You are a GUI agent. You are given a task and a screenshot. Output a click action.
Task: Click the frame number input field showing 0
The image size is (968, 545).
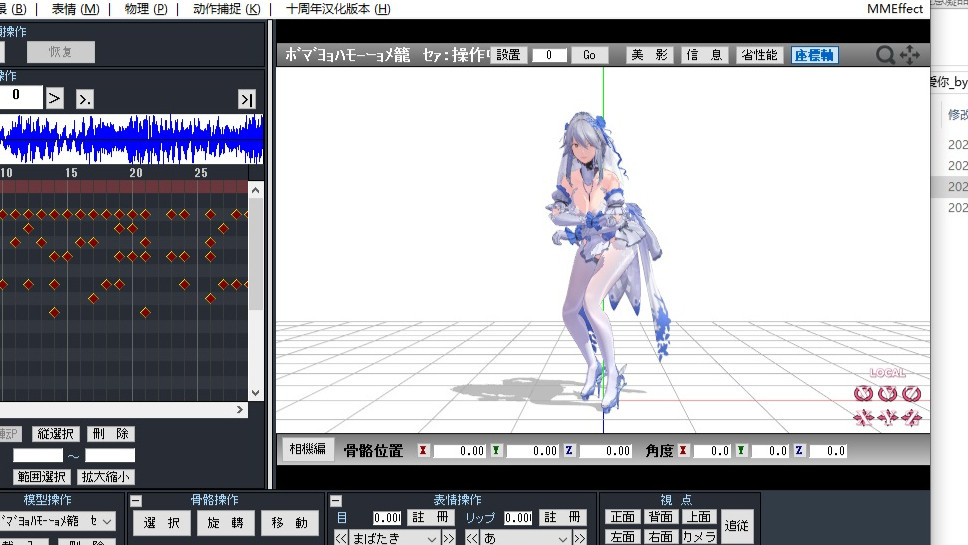(x=20, y=97)
